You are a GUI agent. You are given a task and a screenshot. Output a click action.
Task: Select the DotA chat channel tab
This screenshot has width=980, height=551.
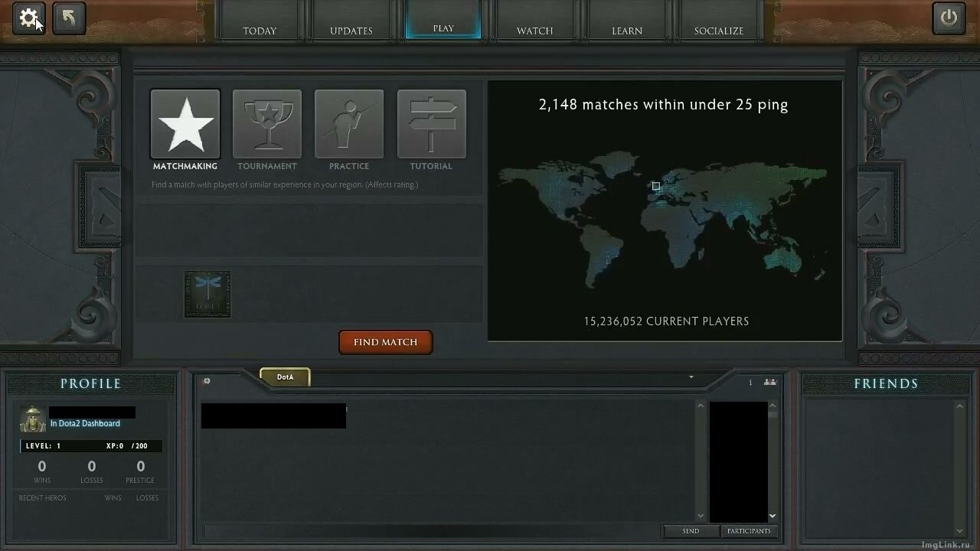(285, 377)
